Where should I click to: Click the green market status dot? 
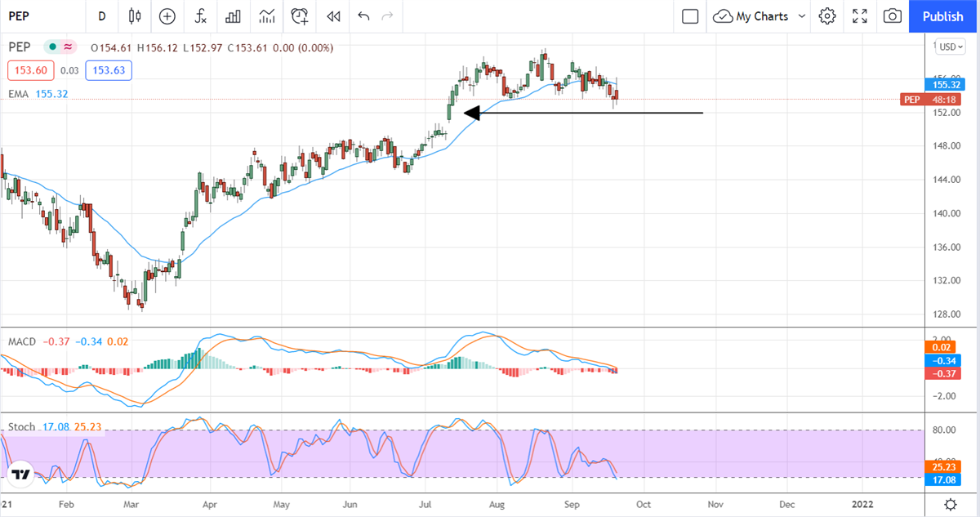point(53,47)
